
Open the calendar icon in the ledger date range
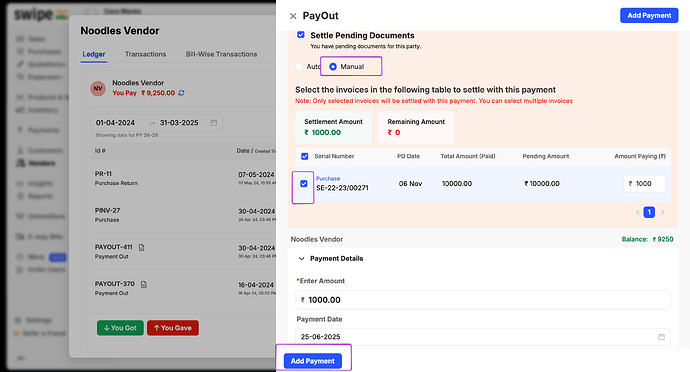tap(214, 123)
